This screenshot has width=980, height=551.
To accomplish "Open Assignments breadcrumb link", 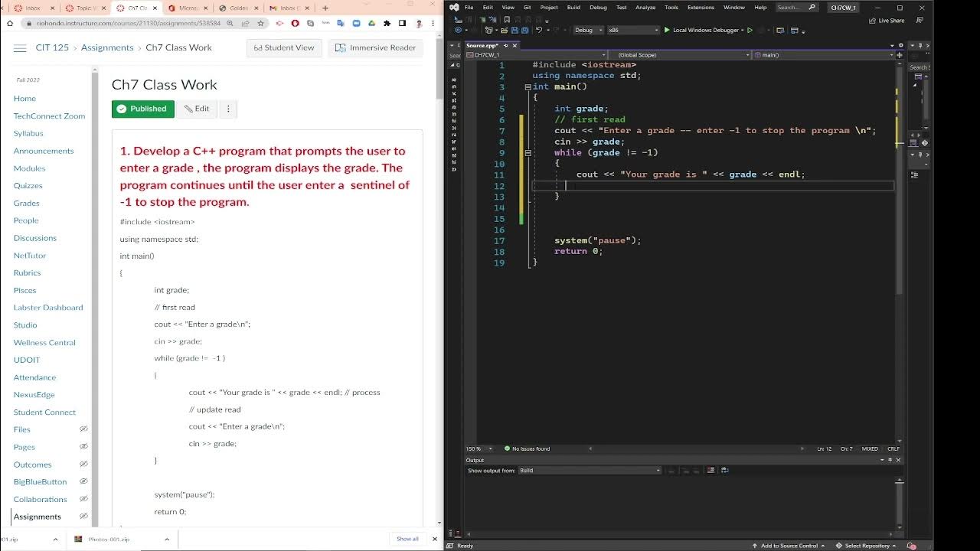I will 107,47.
